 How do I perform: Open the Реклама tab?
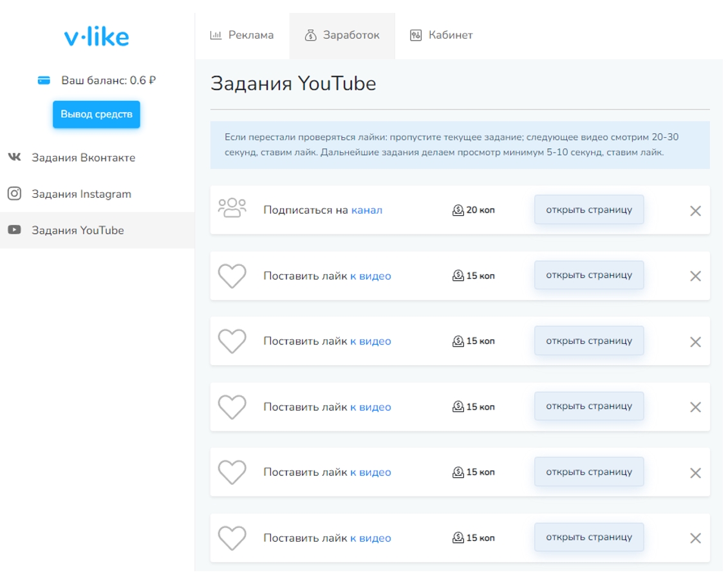(242, 35)
